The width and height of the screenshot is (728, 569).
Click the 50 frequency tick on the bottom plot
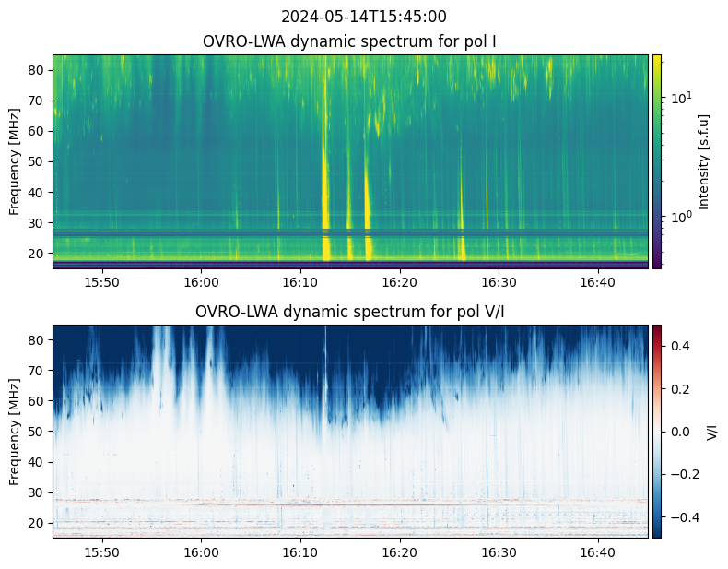39,431
